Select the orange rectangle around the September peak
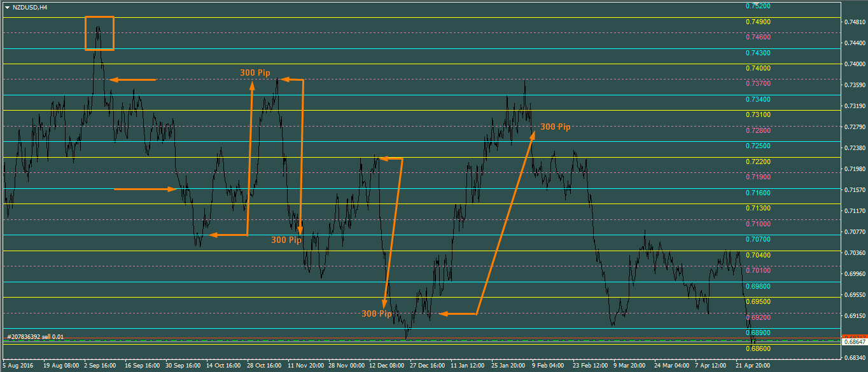The width and height of the screenshot is (868, 372). (100, 17)
